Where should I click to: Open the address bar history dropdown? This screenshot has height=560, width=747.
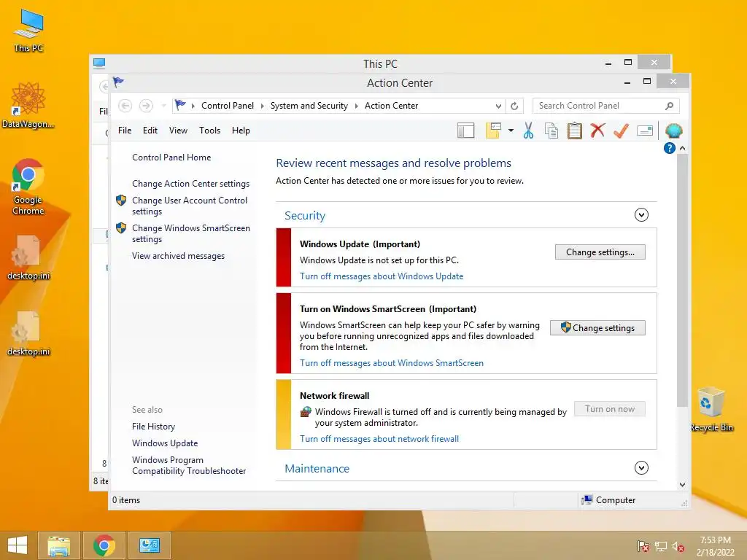(x=498, y=106)
